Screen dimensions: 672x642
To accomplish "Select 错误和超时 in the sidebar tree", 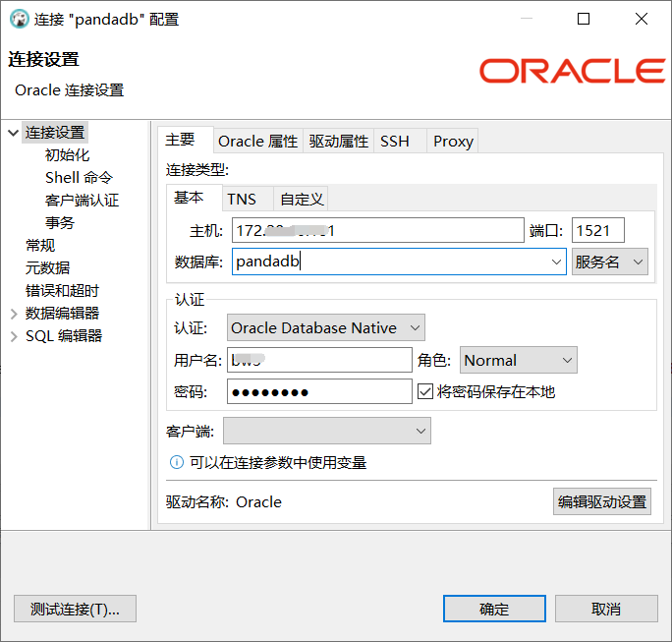I will click(x=62, y=291).
